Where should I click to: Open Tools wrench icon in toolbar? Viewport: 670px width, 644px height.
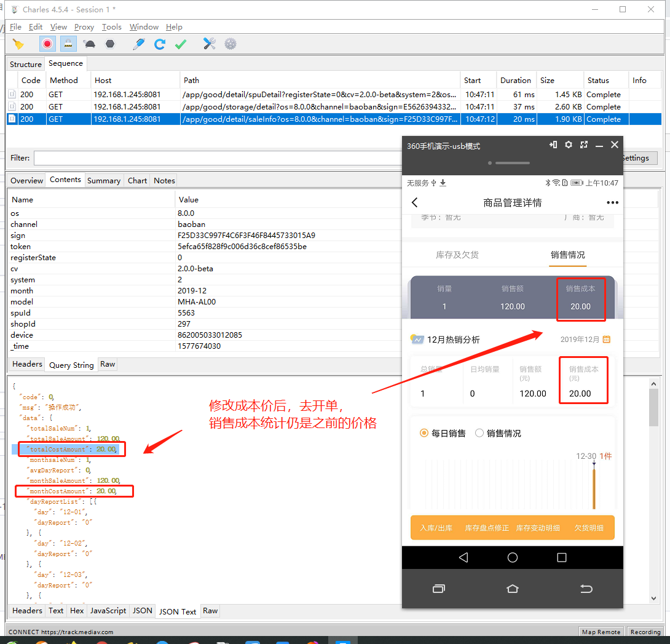coord(210,44)
